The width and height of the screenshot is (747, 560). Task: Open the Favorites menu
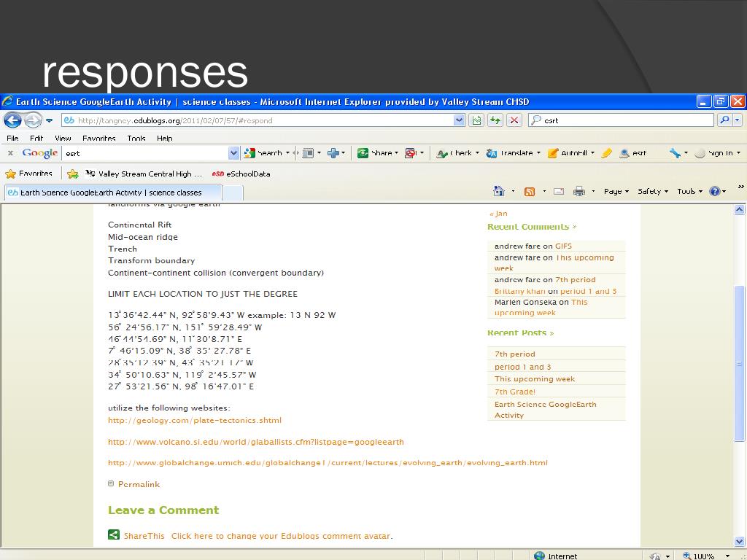coord(99,138)
